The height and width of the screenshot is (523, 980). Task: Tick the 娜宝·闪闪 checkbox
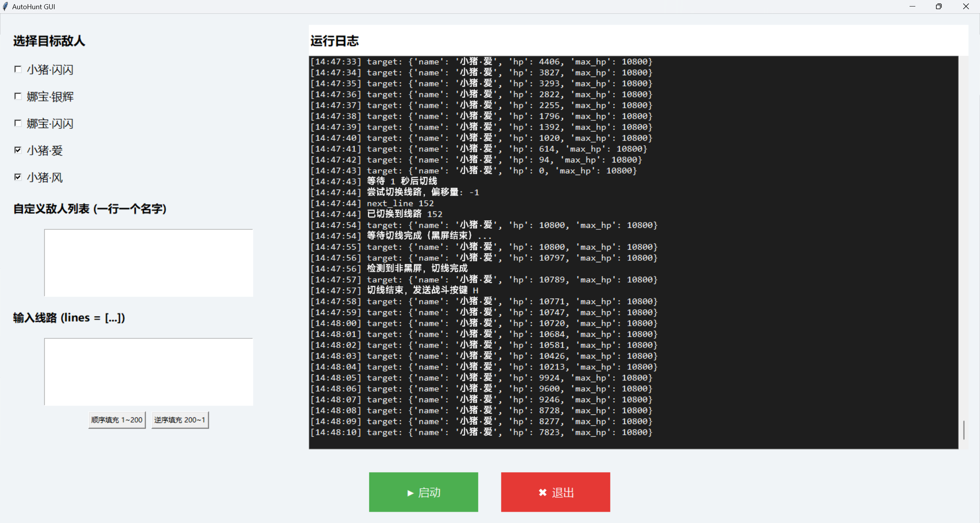(x=18, y=123)
